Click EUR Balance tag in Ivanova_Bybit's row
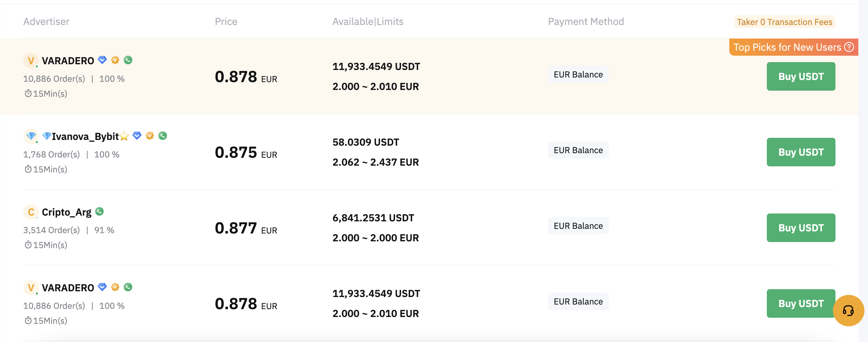The width and height of the screenshot is (868, 342). tap(578, 150)
